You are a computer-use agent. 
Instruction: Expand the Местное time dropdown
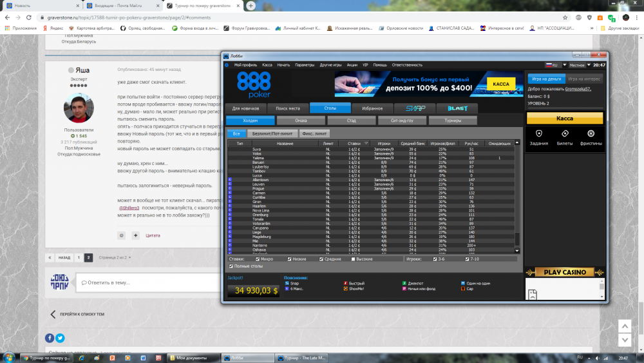click(578, 65)
